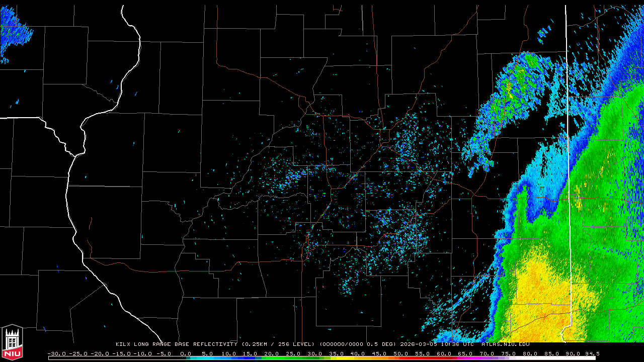Click the '2026-03-05' date stamp
This screenshot has width=644, height=362.
point(418,344)
